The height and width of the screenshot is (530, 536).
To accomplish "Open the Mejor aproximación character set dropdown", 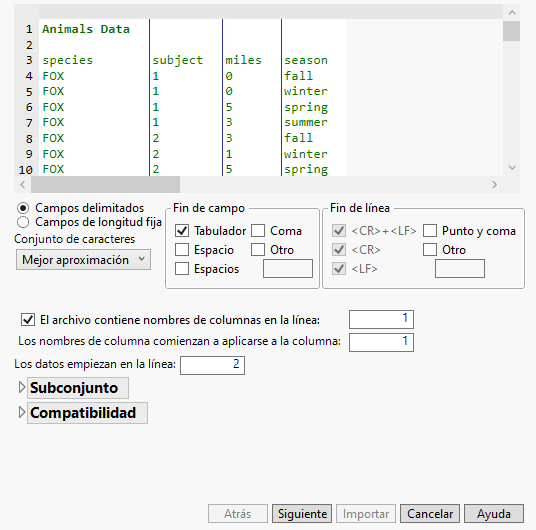I will click(83, 260).
